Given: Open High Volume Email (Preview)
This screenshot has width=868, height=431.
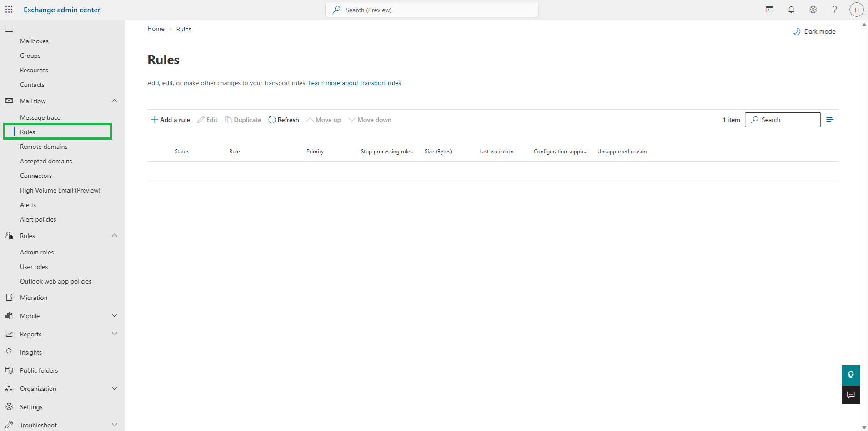Looking at the screenshot, I should click(x=60, y=190).
